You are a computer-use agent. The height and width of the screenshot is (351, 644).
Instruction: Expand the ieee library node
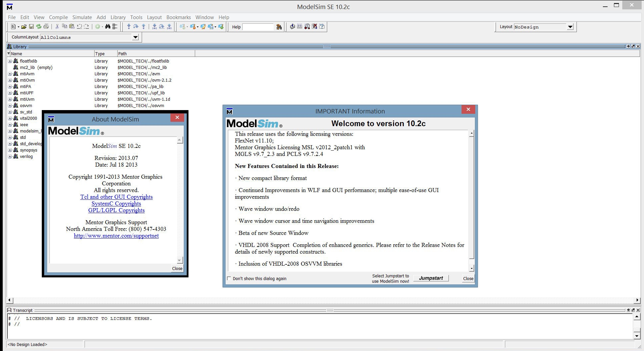tap(10, 124)
